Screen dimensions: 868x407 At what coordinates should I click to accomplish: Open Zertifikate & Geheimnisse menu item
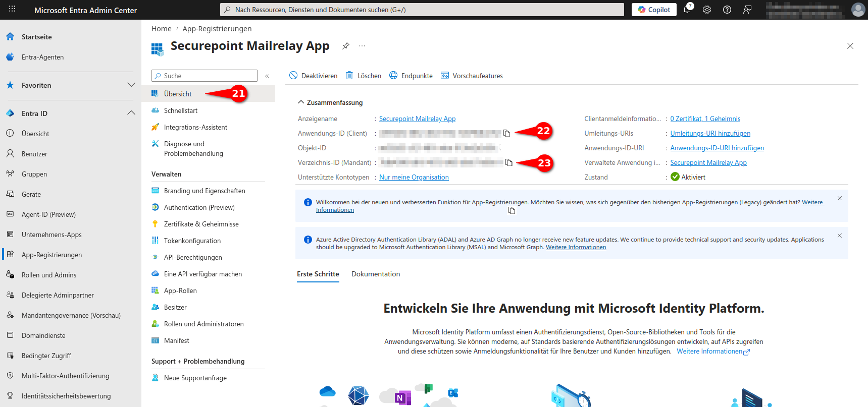pos(201,224)
